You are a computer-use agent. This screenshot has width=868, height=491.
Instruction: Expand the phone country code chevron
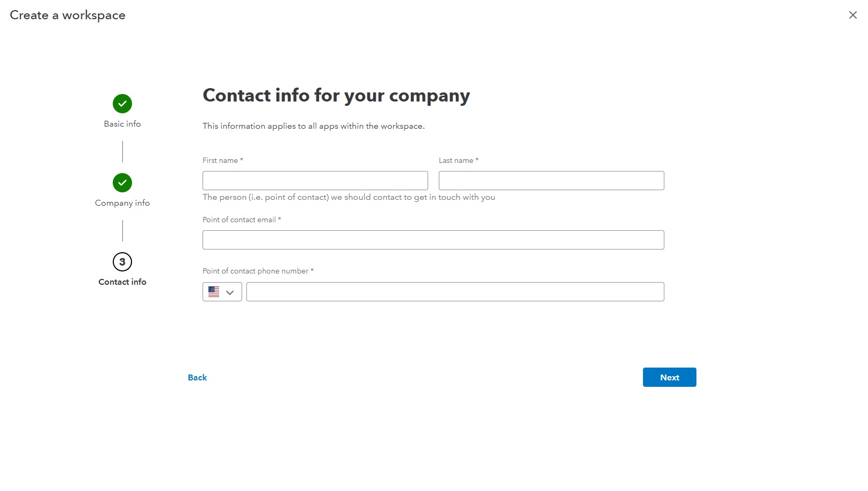(x=230, y=292)
